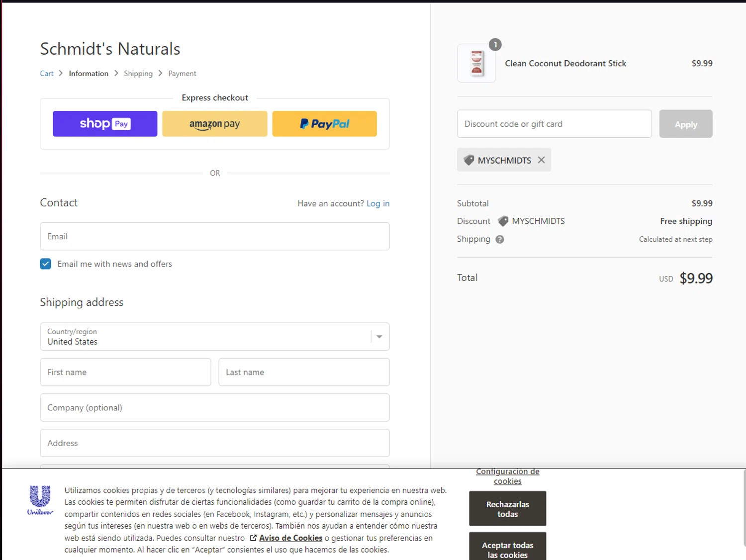Open the Country/region dropdown
The image size is (746, 560).
pyautogui.click(x=215, y=337)
